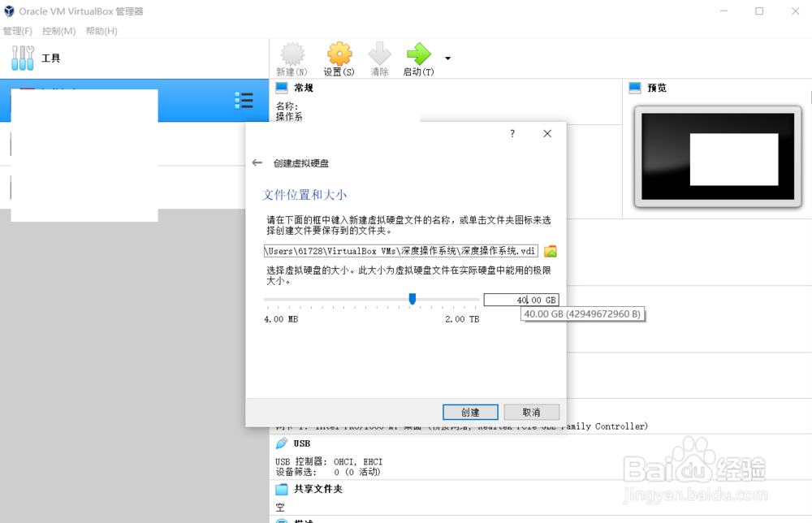Click the 4.00 MB slider minimum label
This screenshot has width=812, height=523.
coord(281,319)
